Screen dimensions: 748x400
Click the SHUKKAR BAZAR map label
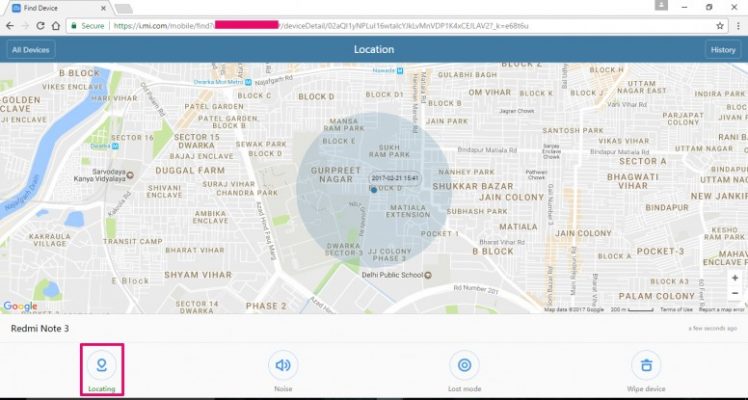point(473,186)
